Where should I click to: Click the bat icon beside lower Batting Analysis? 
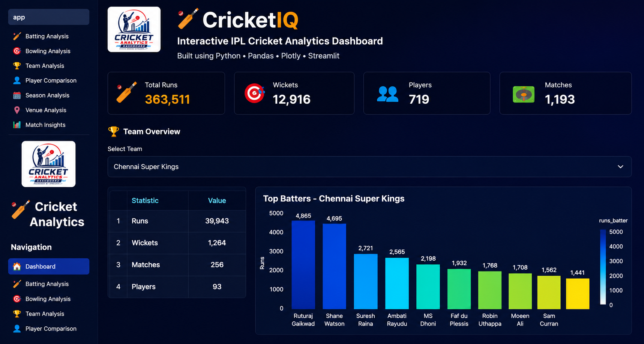(17, 284)
